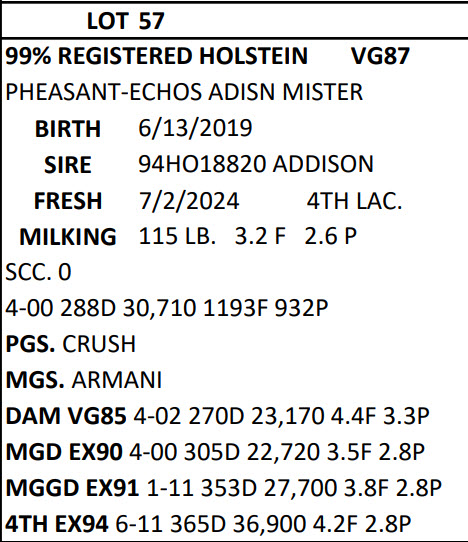The height and width of the screenshot is (542, 468).
Task: Click the 94HO18820 ADDISON sire entry
Action: (x=256, y=164)
